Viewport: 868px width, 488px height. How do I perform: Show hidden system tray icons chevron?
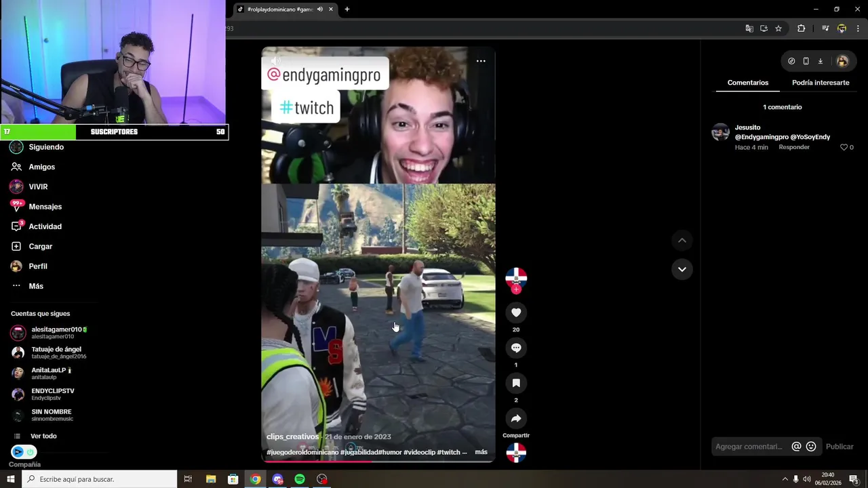pyautogui.click(x=785, y=479)
